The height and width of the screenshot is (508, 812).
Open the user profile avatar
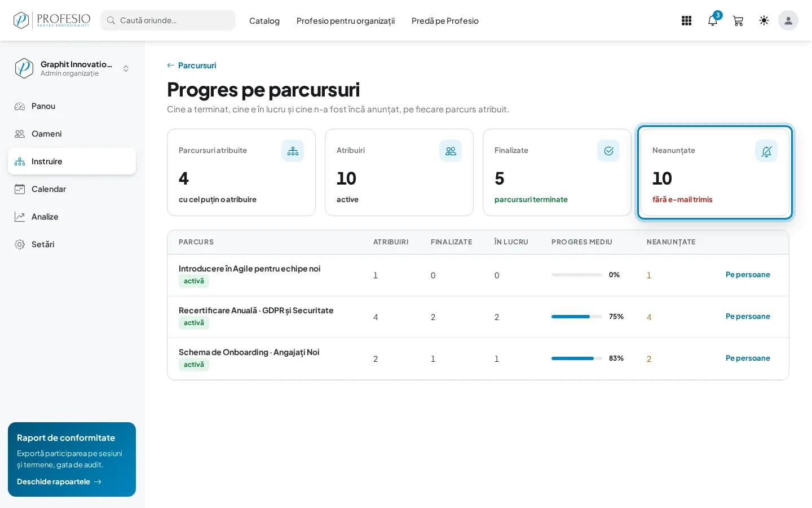pos(788,20)
